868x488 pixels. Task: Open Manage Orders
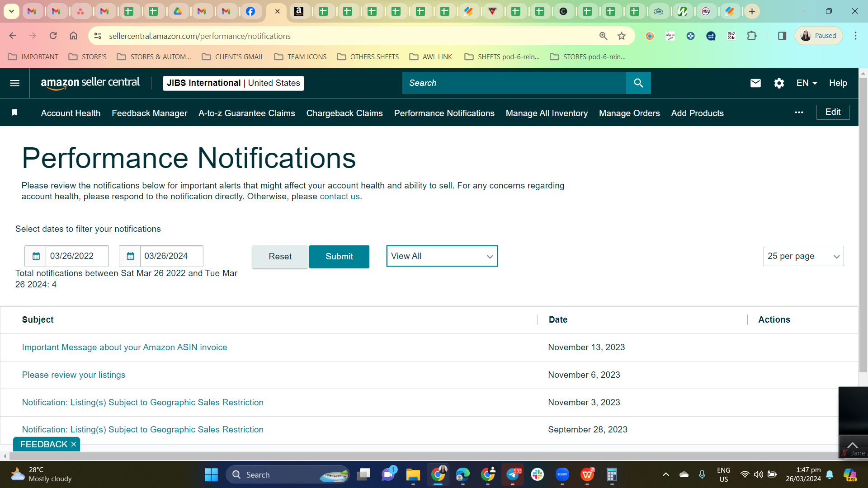click(x=629, y=113)
